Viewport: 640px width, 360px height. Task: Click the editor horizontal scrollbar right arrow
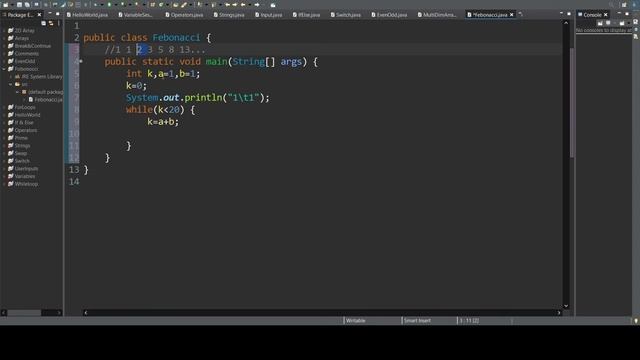coord(559,313)
